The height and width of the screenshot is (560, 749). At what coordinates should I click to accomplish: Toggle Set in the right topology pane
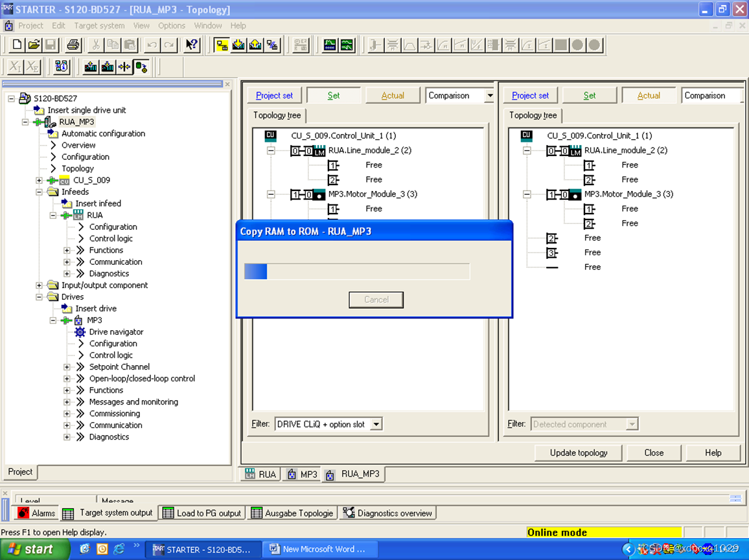(590, 95)
